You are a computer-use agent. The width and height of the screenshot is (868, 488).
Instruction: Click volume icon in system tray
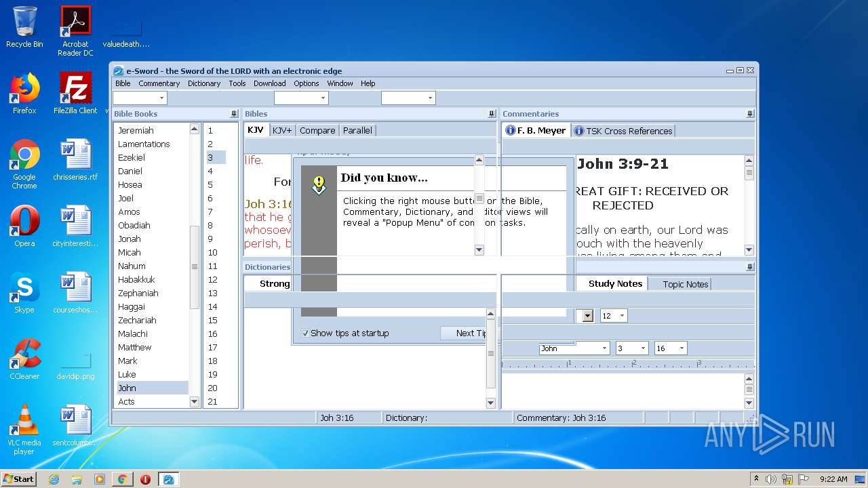[771, 479]
